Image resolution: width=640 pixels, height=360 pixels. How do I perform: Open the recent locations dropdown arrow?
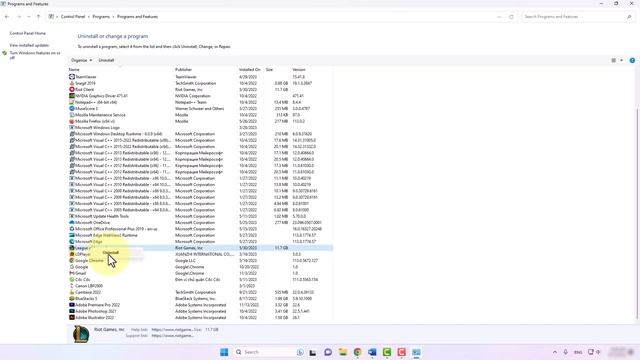29,17
